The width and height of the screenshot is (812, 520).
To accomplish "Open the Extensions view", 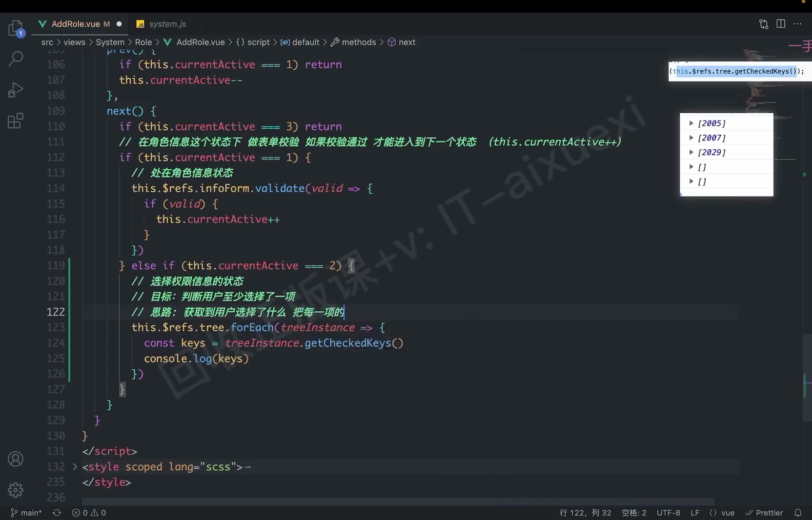I will click(x=16, y=120).
